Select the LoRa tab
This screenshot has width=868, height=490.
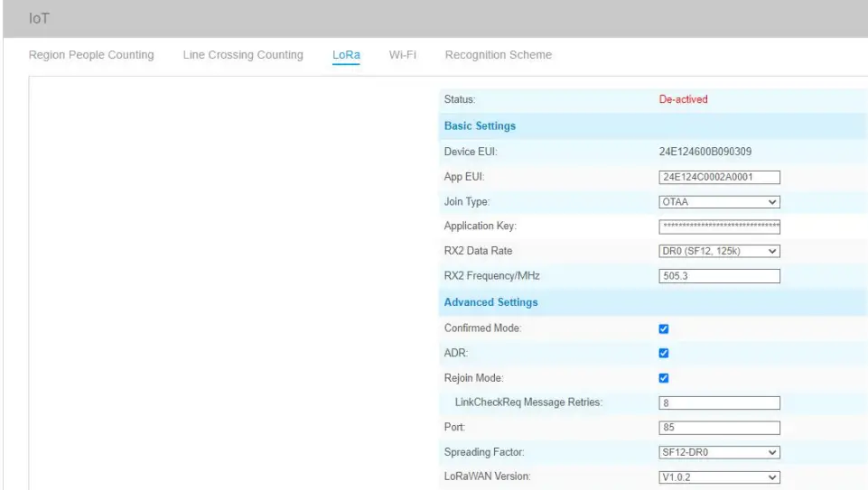347,55
